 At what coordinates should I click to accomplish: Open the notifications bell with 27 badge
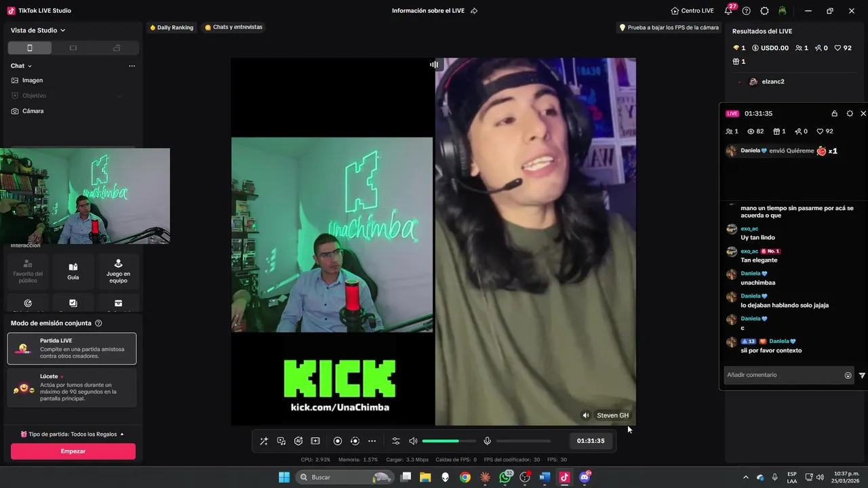point(729,10)
